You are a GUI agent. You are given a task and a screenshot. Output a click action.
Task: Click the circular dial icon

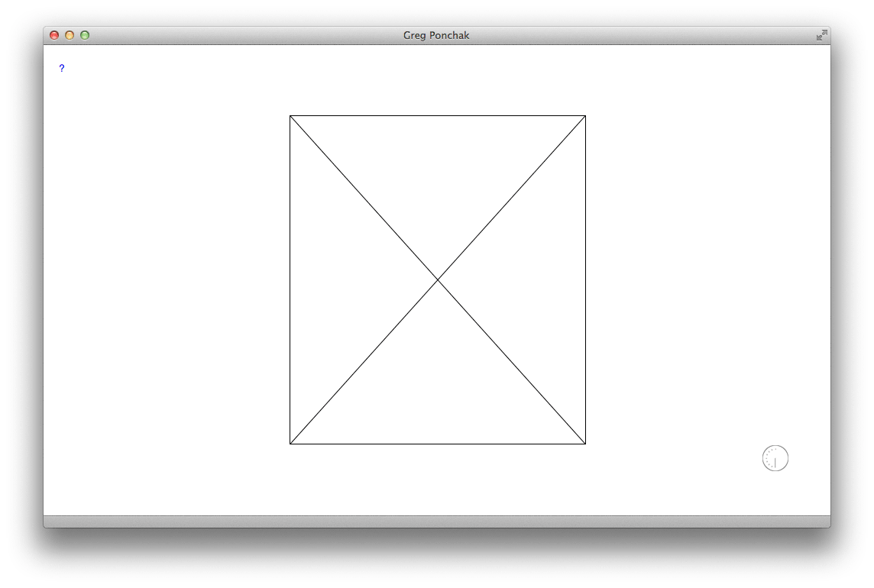775,458
